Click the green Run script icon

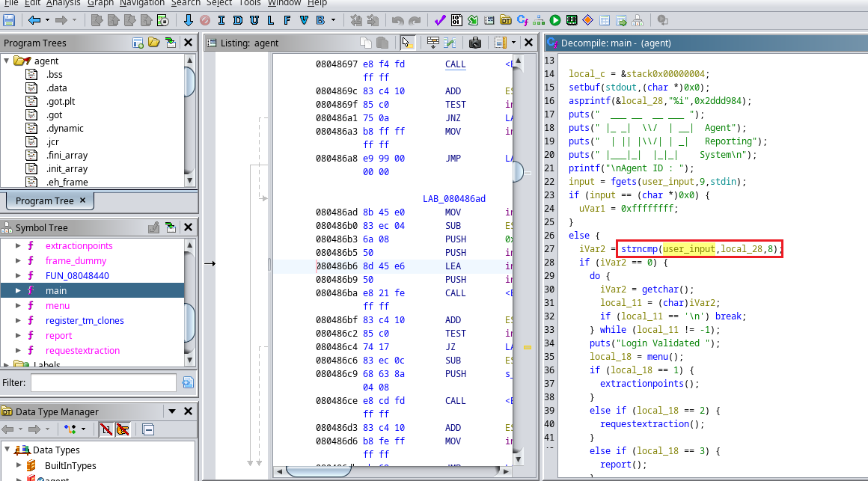point(555,20)
